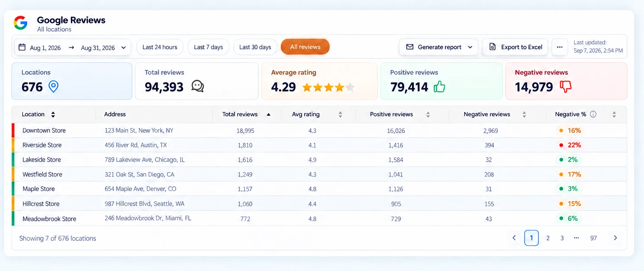Open the Total reviews summary card

pyautogui.click(x=197, y=81)
